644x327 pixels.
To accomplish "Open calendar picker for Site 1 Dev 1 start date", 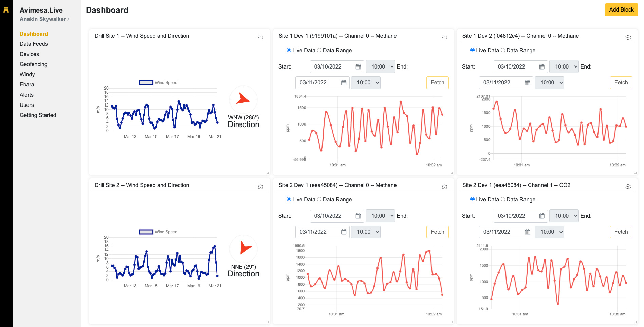I will (x=358, y=67).
